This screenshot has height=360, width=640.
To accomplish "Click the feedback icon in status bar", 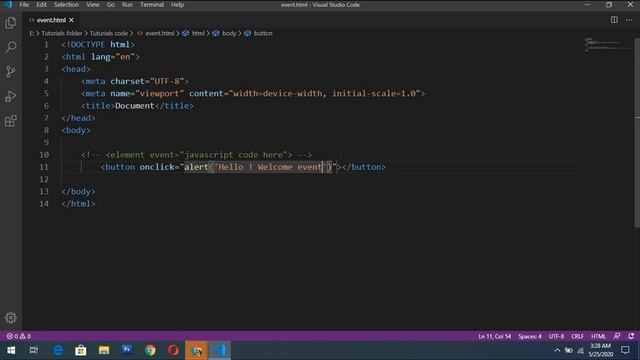I will 617,336.
